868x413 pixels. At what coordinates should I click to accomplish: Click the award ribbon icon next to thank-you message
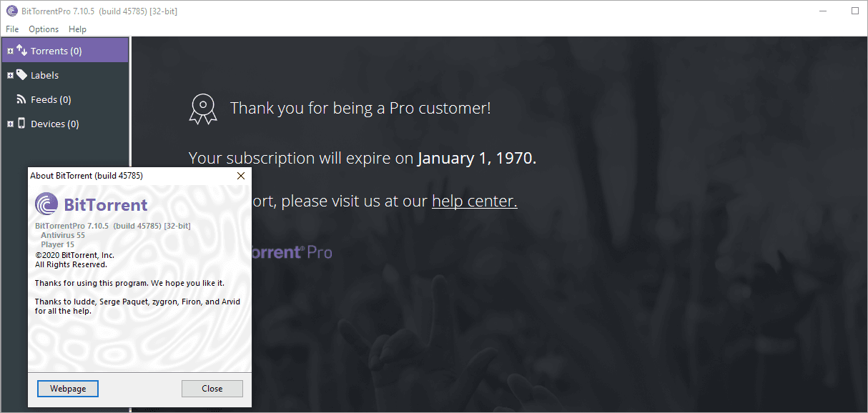pyautogui.click(x=203, y=108)
